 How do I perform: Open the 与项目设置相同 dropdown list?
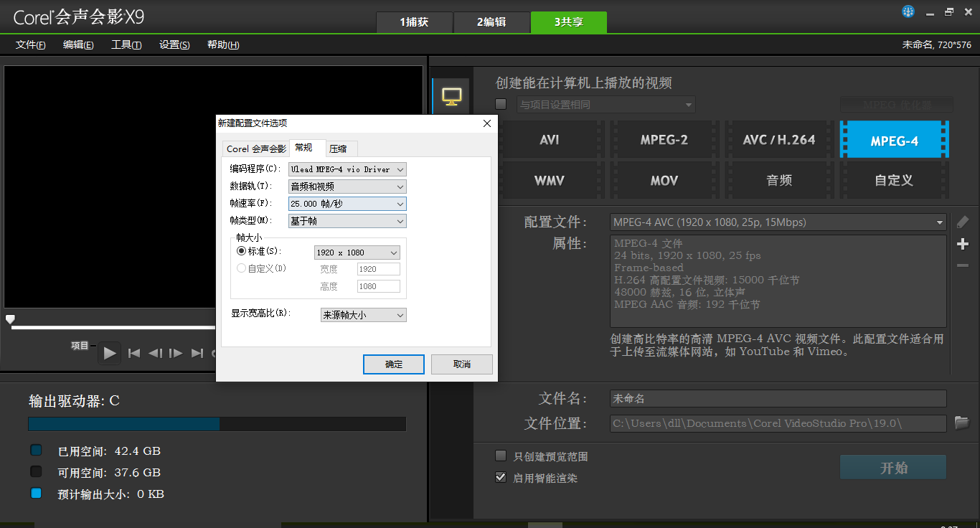point(606,105)
